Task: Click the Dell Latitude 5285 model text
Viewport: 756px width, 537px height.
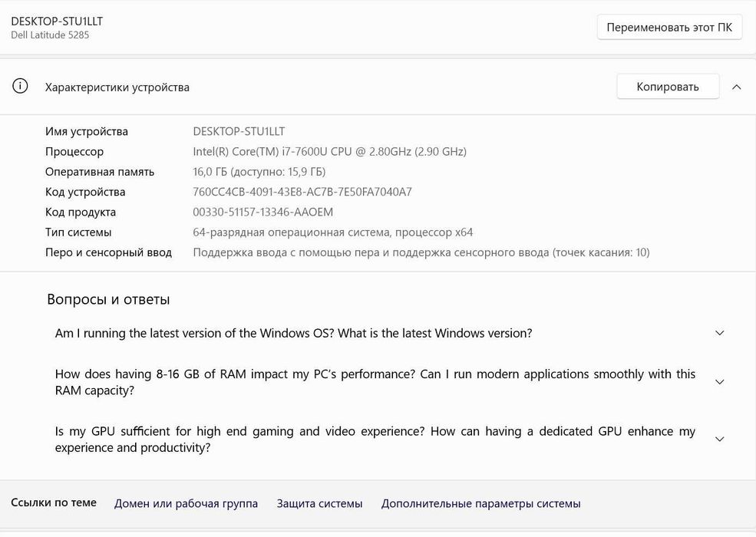Action: click(x=50, y=35)
